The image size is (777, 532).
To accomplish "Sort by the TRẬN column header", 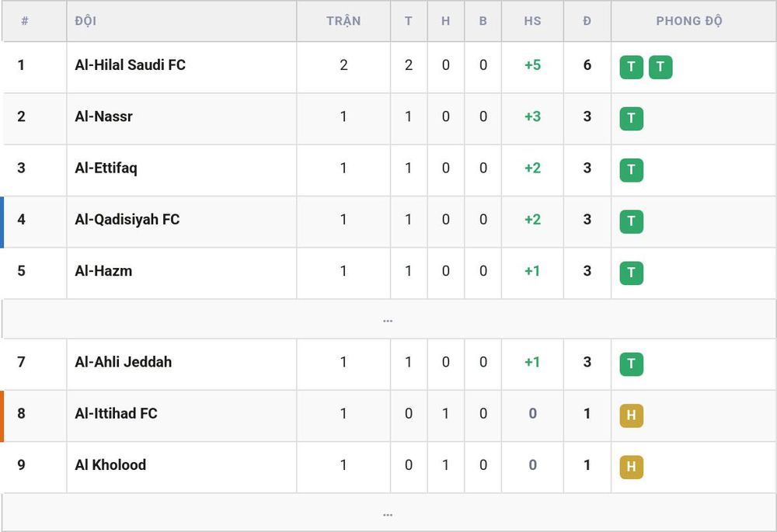I will pyautogui.click(x=343, y=21).
